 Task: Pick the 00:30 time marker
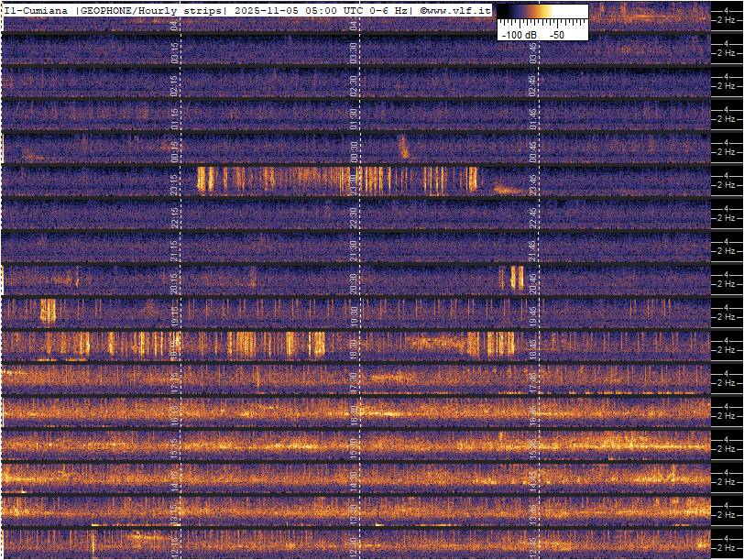pyautogui.click(x=354, y=149)
